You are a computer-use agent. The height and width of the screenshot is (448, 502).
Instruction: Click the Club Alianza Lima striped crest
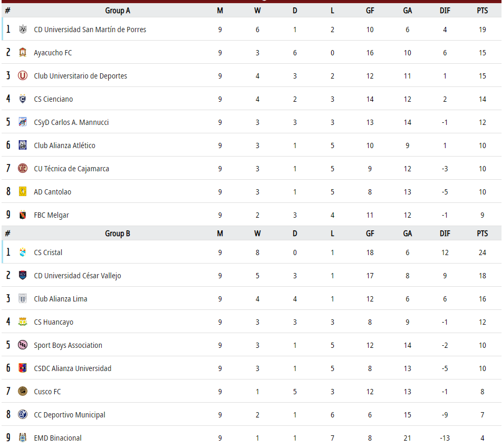click(23, 298)
